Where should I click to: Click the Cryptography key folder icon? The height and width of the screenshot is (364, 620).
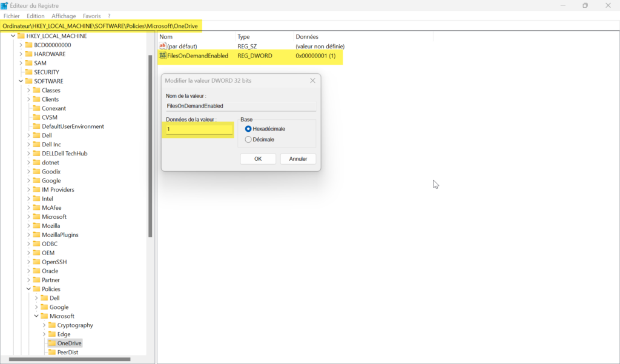[x=51, y=325]
